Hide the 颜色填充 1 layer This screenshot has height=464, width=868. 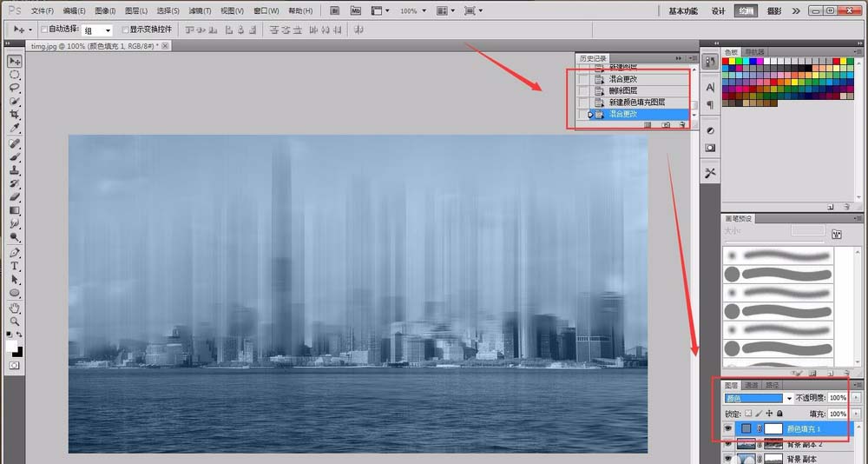(x=728, y=429)
